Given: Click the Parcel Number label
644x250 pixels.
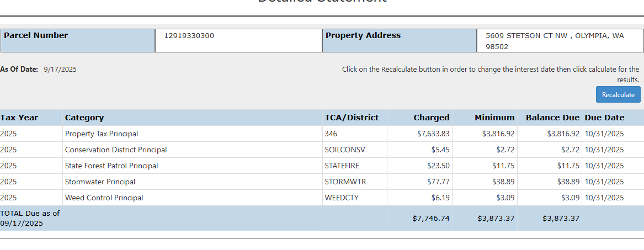Looking at the screenshot, I should pyautogui.click(x=36, y=35).
